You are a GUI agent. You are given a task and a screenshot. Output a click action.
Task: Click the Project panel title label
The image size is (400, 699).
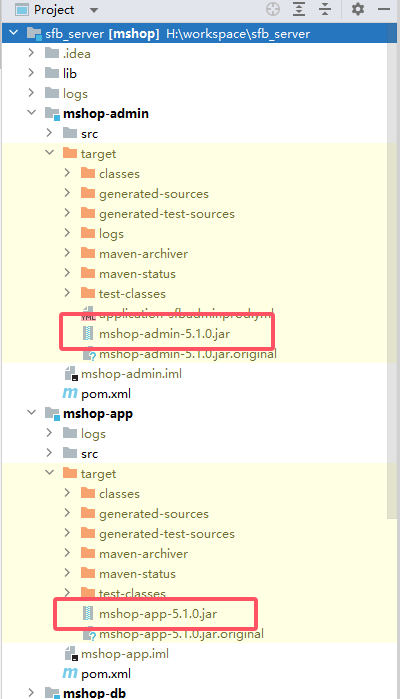coord(54,10)
